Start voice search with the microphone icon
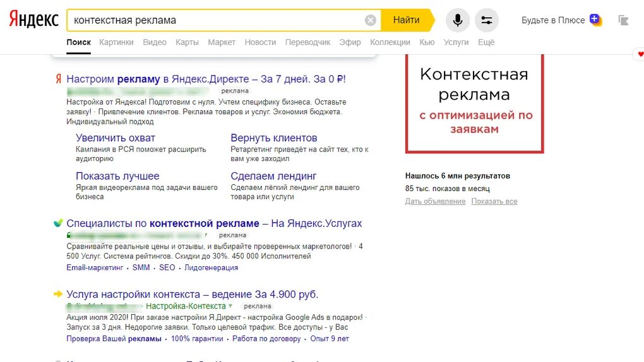Image resolution: width=644 pixels, height=362 pixels. click(x=458, y=20)
